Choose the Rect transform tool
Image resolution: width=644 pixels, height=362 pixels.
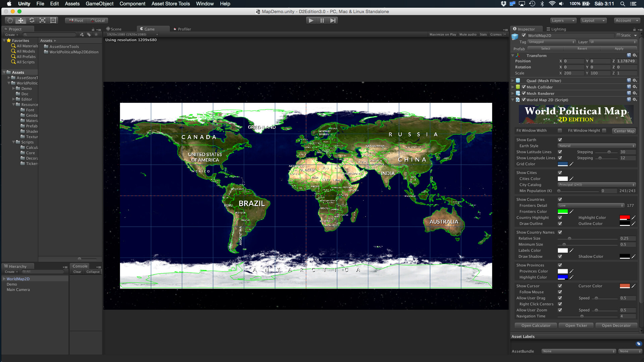point(53,20)
